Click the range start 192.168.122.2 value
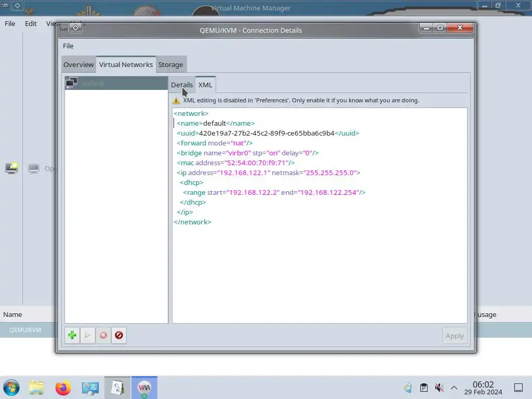Viewport: 532px width, 399px height. click(x=253, y=192)
